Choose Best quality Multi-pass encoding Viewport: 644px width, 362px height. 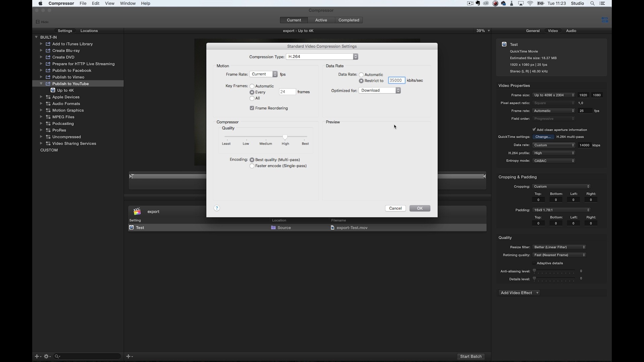tap(252, 160)
